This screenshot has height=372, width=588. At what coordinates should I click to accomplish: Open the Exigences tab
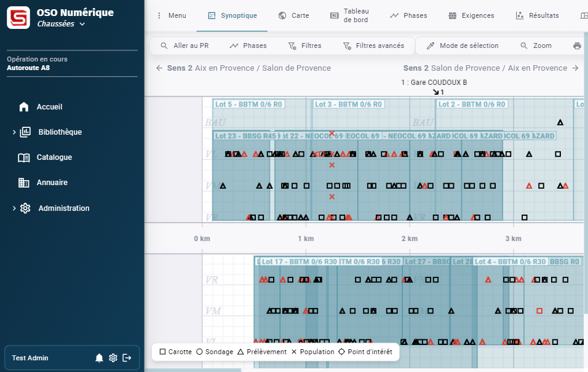click(x=471, y=16)
